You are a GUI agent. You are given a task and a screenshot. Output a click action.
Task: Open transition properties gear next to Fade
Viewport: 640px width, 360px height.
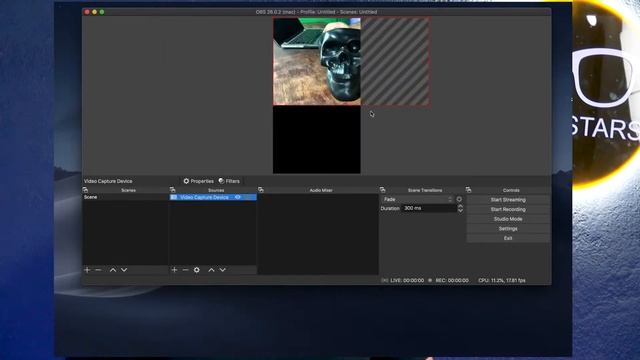[x=459, y=199]
